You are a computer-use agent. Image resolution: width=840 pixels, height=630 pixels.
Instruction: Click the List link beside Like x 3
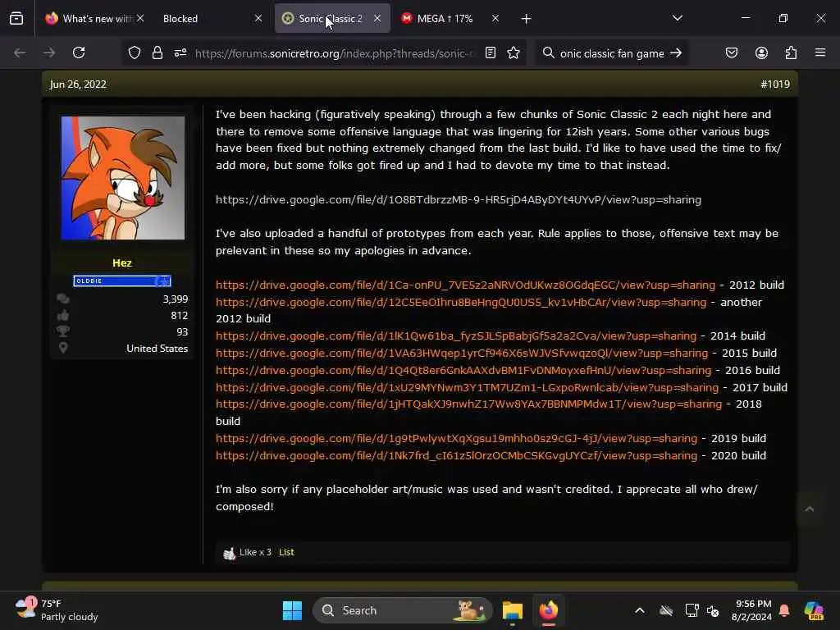point(286,552)
